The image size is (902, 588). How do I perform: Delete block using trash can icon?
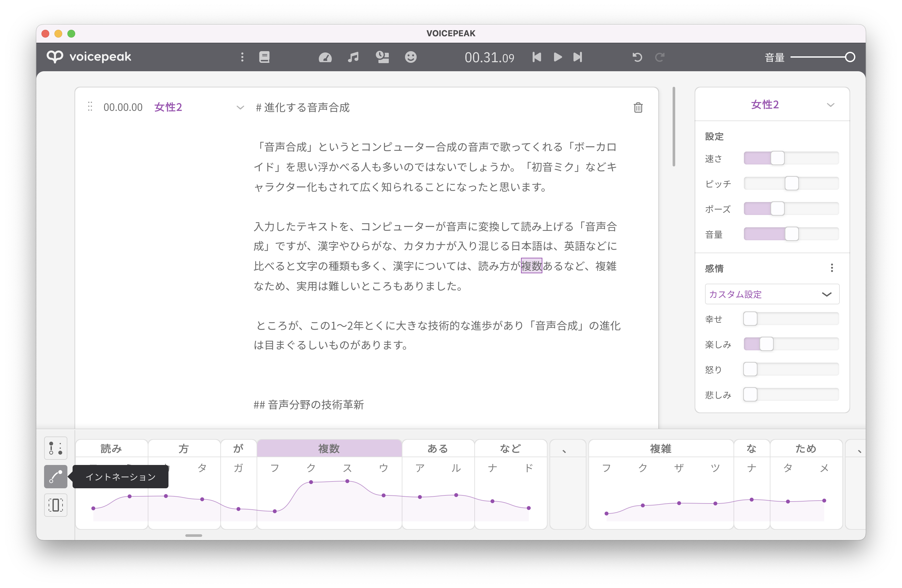pyautogui.click(x=638, y=107)
